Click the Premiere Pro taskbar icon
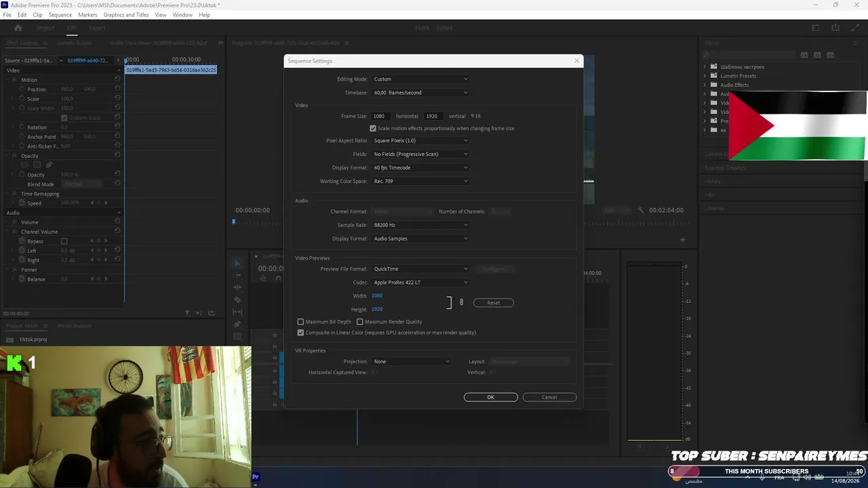 255,477
